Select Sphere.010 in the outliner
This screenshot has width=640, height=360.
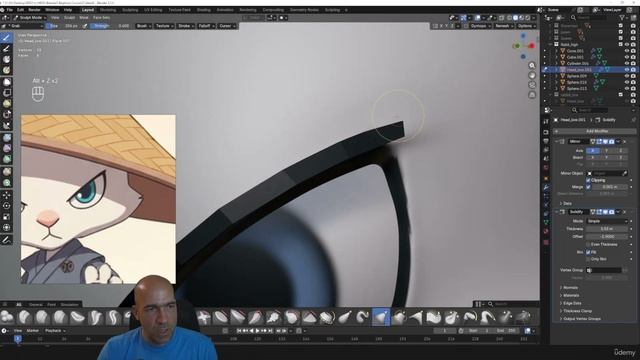pyautogui.click(x=577, y=82)
